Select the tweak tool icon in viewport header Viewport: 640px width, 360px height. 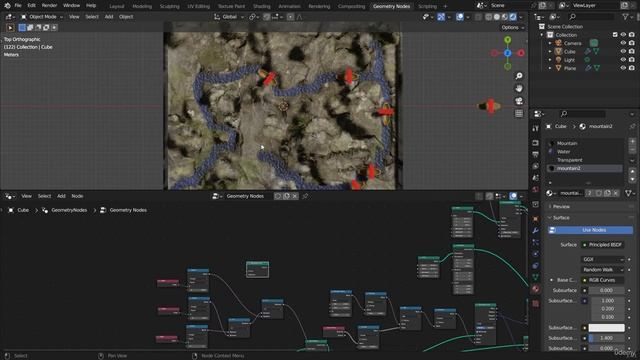point(10,28)
